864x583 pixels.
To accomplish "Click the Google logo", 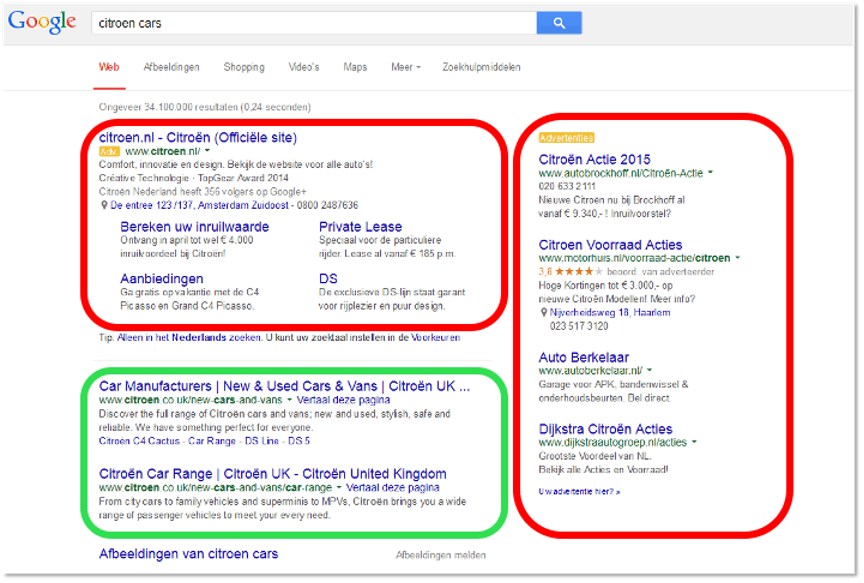I will (42, 22).
